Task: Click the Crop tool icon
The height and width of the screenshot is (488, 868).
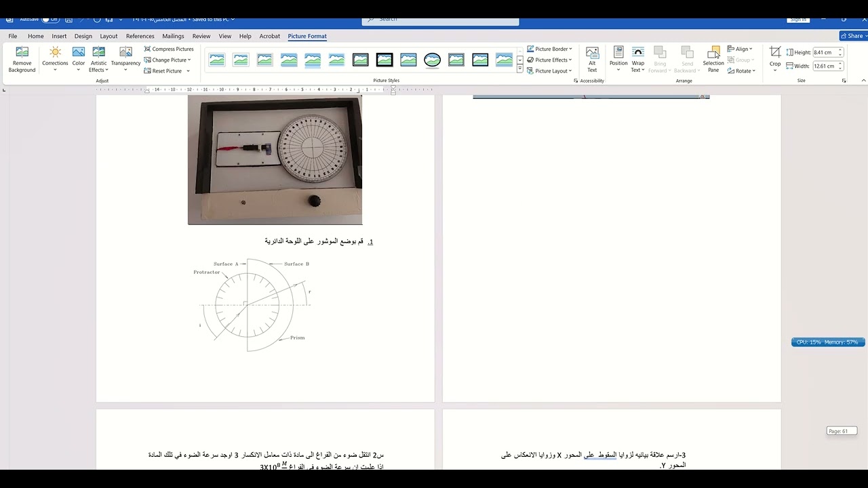Action: click(775, 52)
